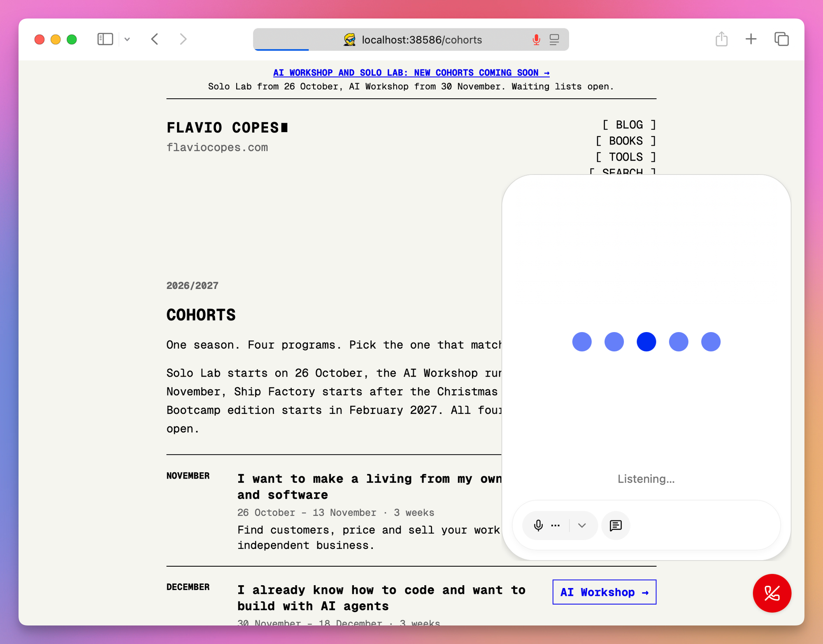The width and height of the screenshot is (823, 644).
Task: Mute the microphone in the voice widget
Action: tap(538, 525)
